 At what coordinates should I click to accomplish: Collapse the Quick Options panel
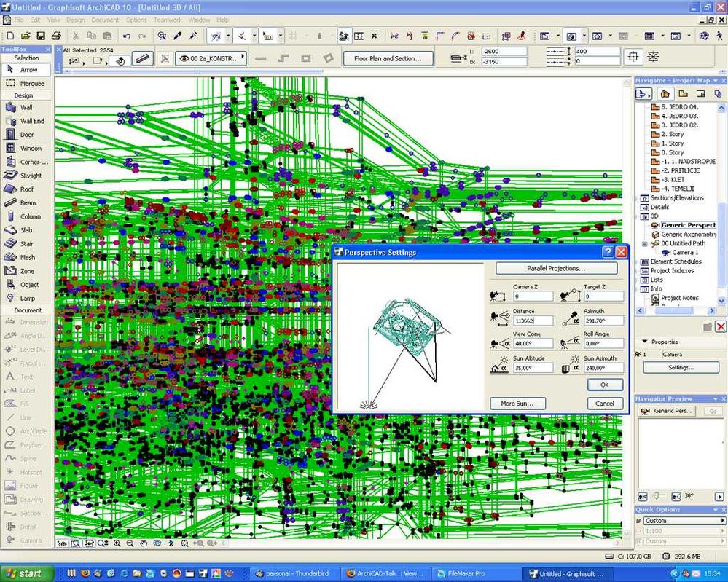tap(716, 510)
